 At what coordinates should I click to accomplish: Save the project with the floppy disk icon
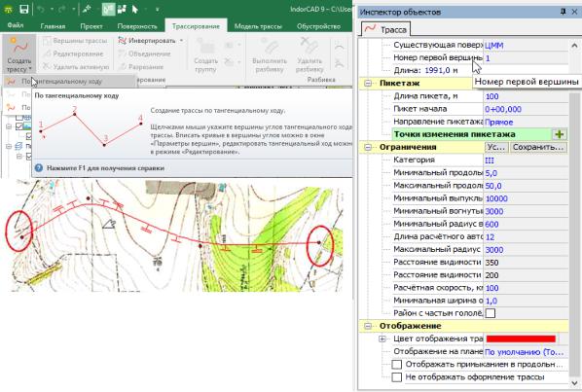pos(23,9)
